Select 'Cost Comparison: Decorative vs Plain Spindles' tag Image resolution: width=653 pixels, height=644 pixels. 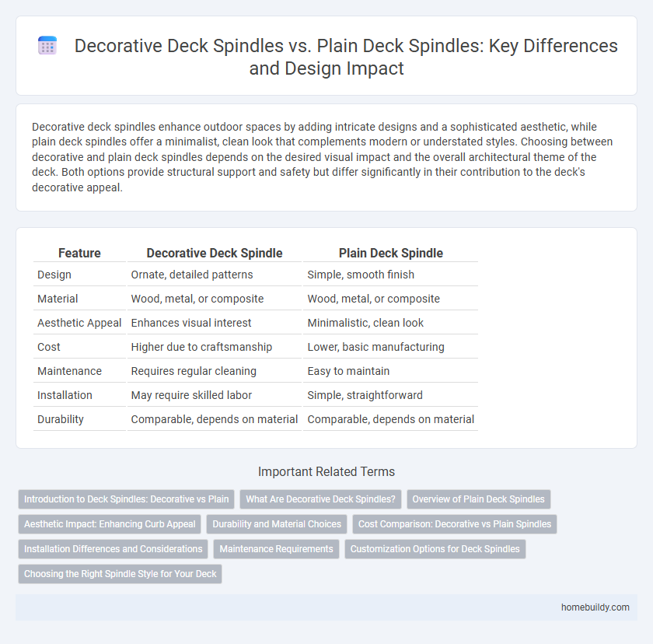(x=455, y=524)
